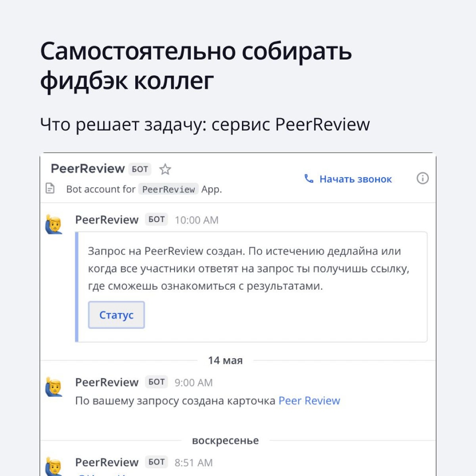Click PeerReview sender name at 10:00 AM
The width and height of the screenshot is (476, 476).
(107, 220)
